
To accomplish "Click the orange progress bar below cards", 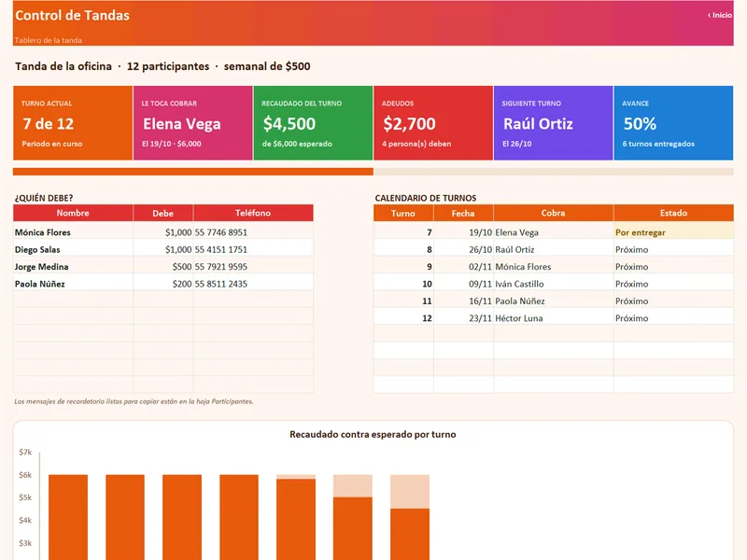I will click(193, 172).
